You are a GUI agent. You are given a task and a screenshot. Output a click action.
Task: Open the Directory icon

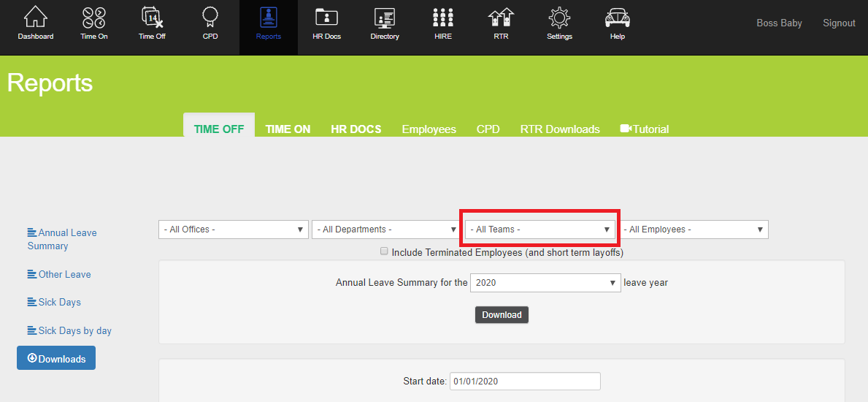click(384, 18)
